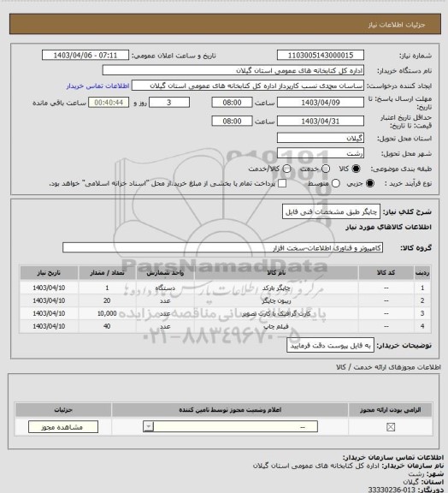The height and width of the screenshot is (493, 448).
Task: Select the فیلم چاپ item name
Action: pos(276,327)
